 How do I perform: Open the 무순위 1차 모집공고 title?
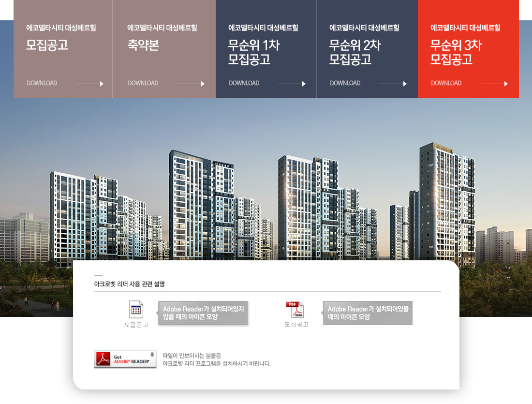coord(253,52)
